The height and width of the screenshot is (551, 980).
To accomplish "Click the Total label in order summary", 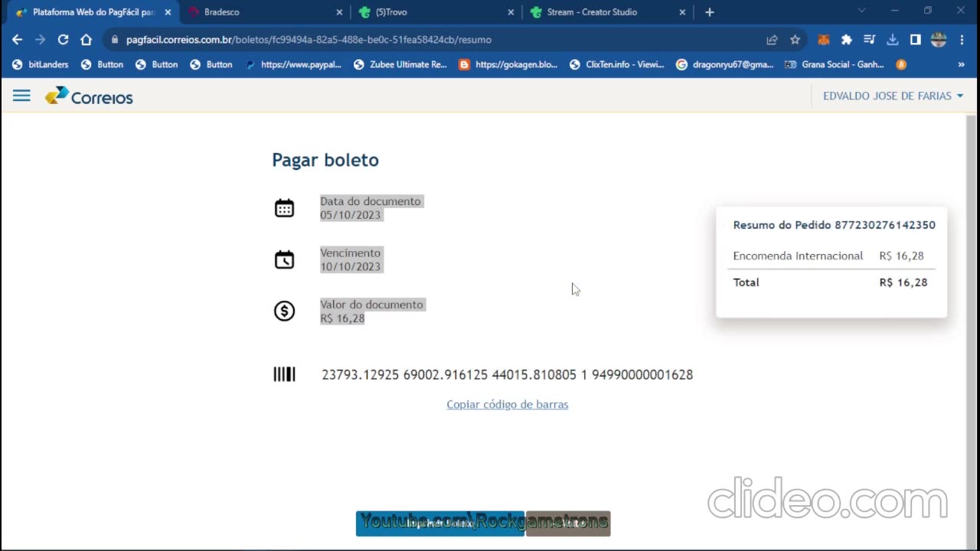I will (x=746, y=282).
